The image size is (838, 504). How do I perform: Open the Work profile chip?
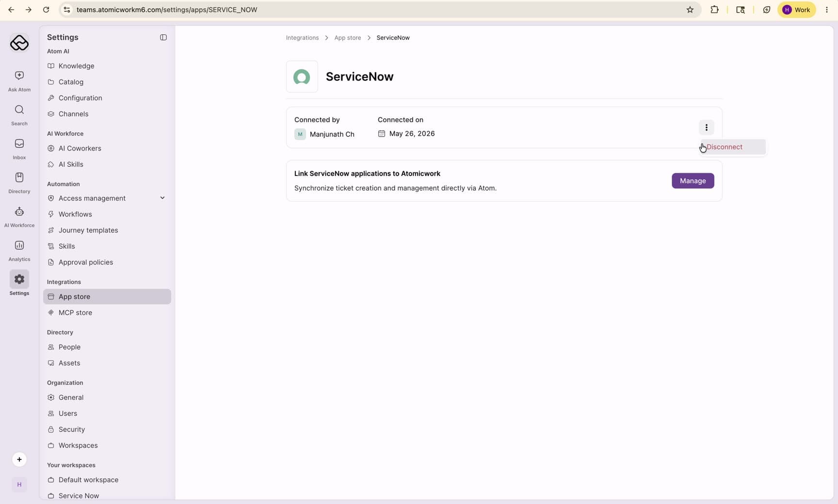(x=796, y=10)
